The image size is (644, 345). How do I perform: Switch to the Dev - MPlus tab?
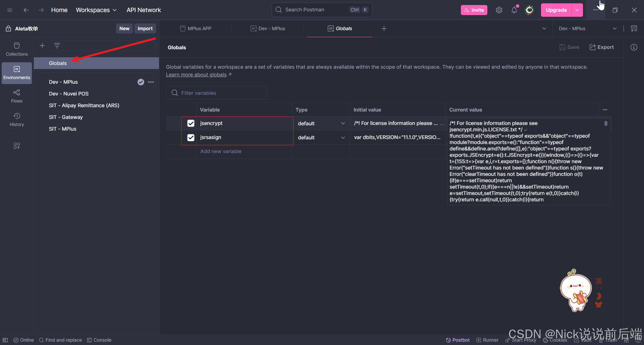click(x=268, y=28)
